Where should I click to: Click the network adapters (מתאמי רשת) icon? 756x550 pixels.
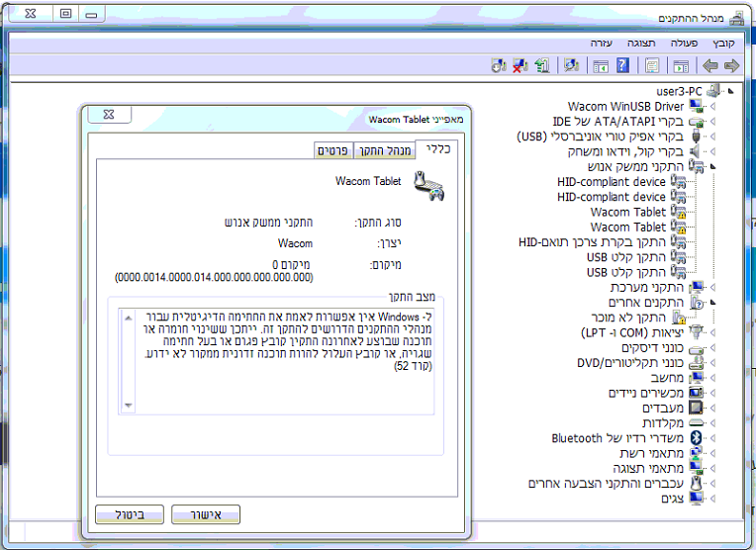[x=697, y=453]
